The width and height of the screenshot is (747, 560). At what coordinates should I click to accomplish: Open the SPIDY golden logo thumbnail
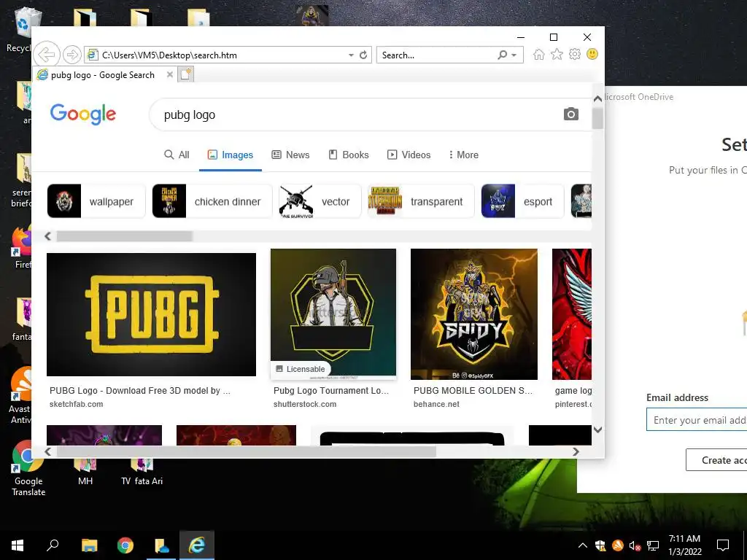coord(474,314)
